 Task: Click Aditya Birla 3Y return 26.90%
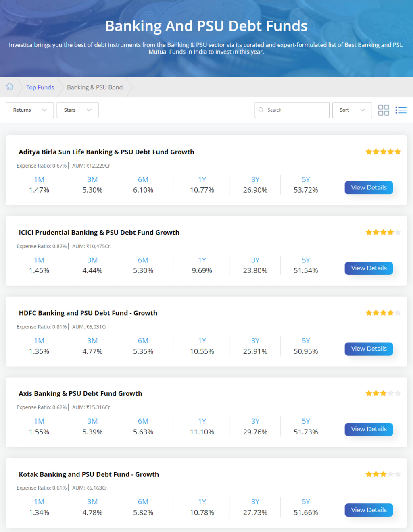click(x=255, y=190)
